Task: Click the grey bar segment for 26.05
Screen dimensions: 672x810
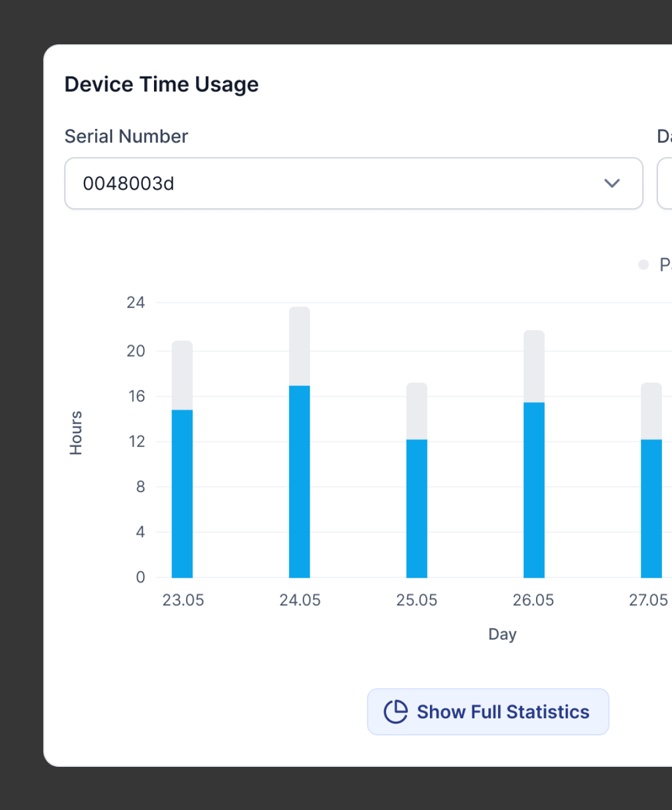Action: (x=534, y=366)
